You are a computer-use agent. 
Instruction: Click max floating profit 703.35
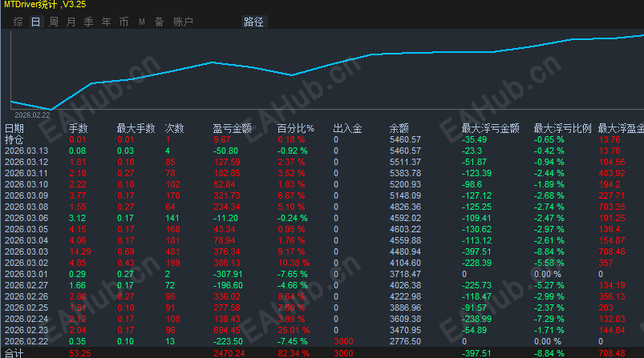[612, 207]
